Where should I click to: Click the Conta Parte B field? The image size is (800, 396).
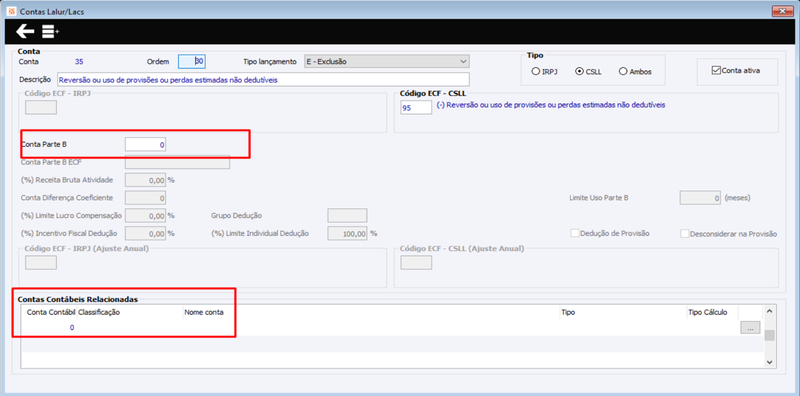pyautogui.click(x=145, y=144)
